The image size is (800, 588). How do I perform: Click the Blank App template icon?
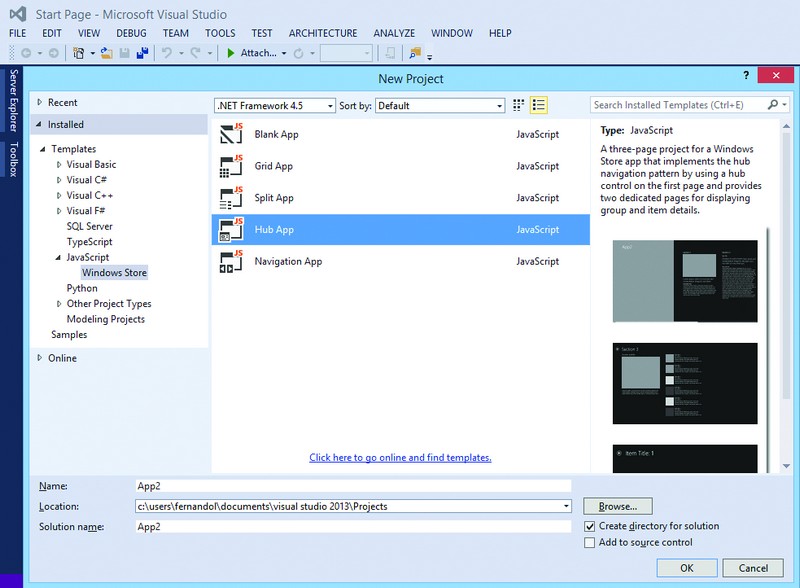231,134
